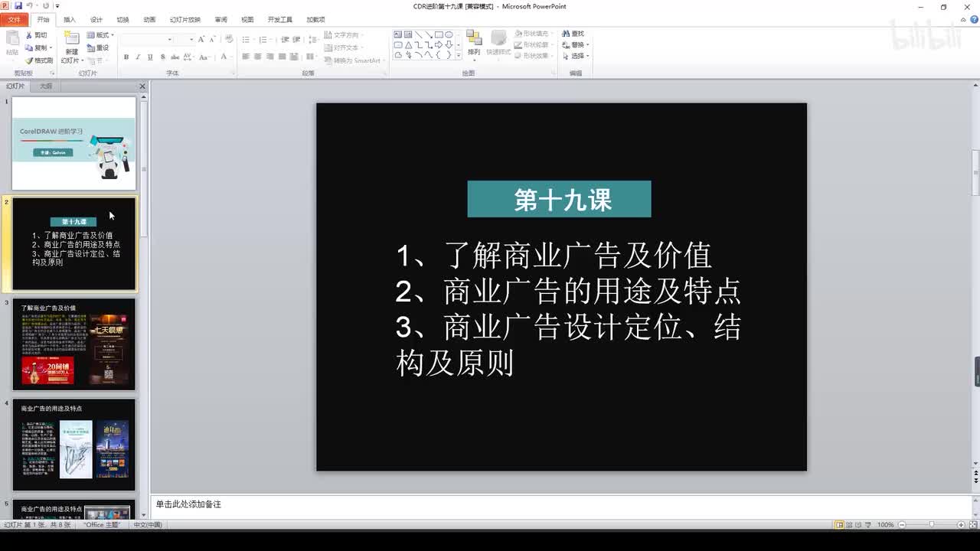Click the zoom out minus button
Image resolution: width=980 pixels, height=551 pixels.
(x=902, y=525)
